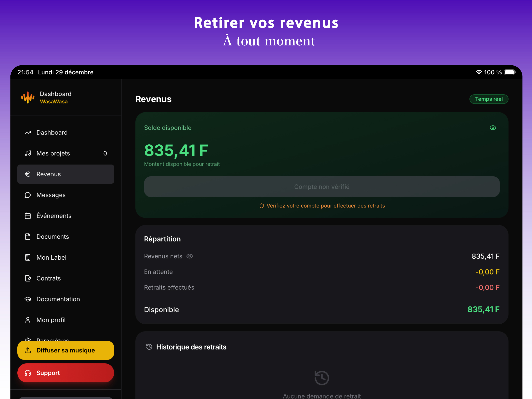Toggle eye icon next to Revenus nets
The width and height of the screenshot is (532, 399).
(190, 256)
